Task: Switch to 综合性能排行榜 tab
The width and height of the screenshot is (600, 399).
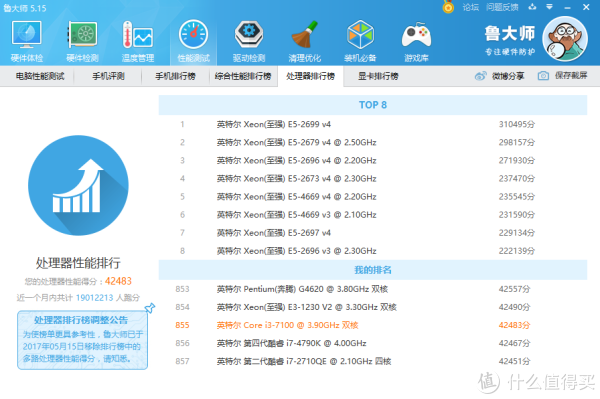Action: coord(243,76)
